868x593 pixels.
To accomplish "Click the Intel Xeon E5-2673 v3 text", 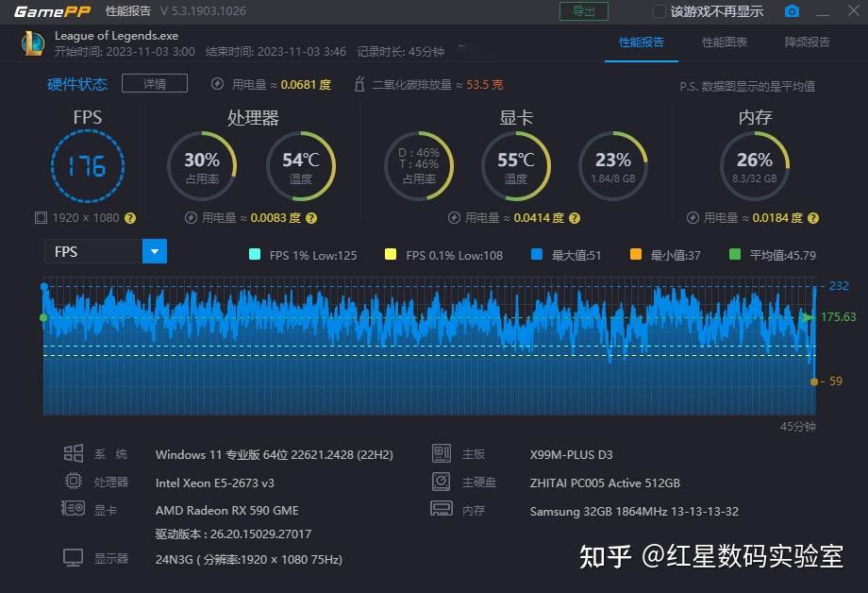I will 215,483.
